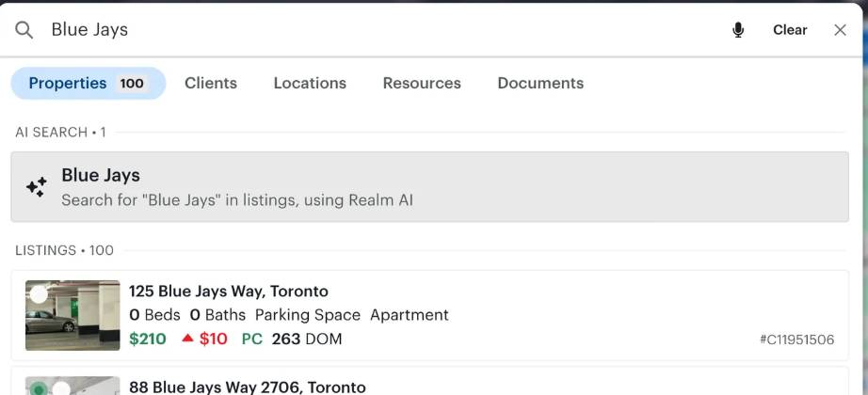Click the green status dot on 88 Blue Jays Way
The height and width of the screenshot is (395, 868).
tap(39, 388)
